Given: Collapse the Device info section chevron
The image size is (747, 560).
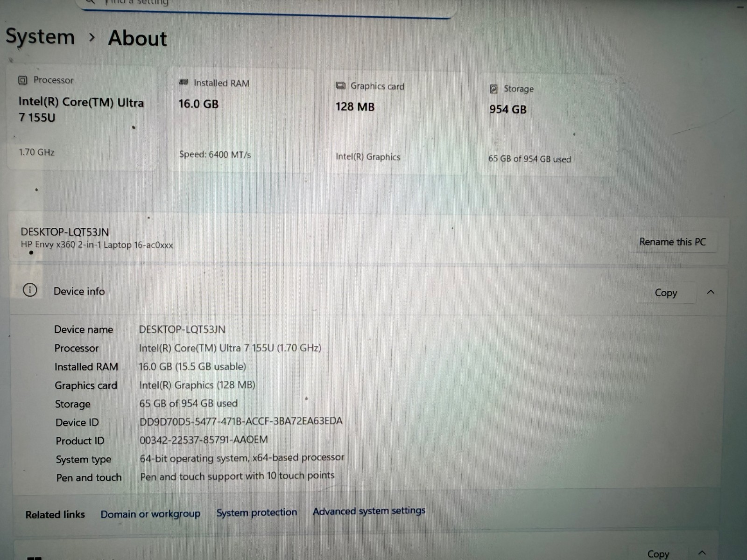Looking at the screenshot, I should click(x=711, y=292).
